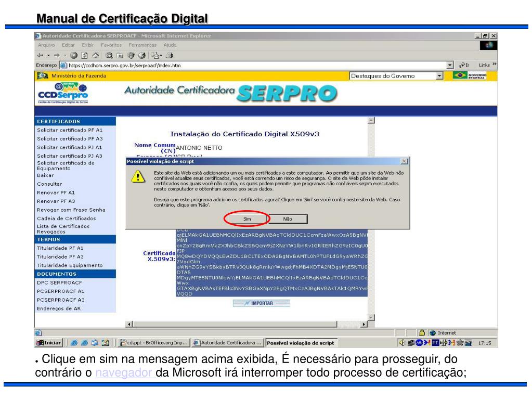Click the ANTONIO NETTO common name text

pos(199,148)
